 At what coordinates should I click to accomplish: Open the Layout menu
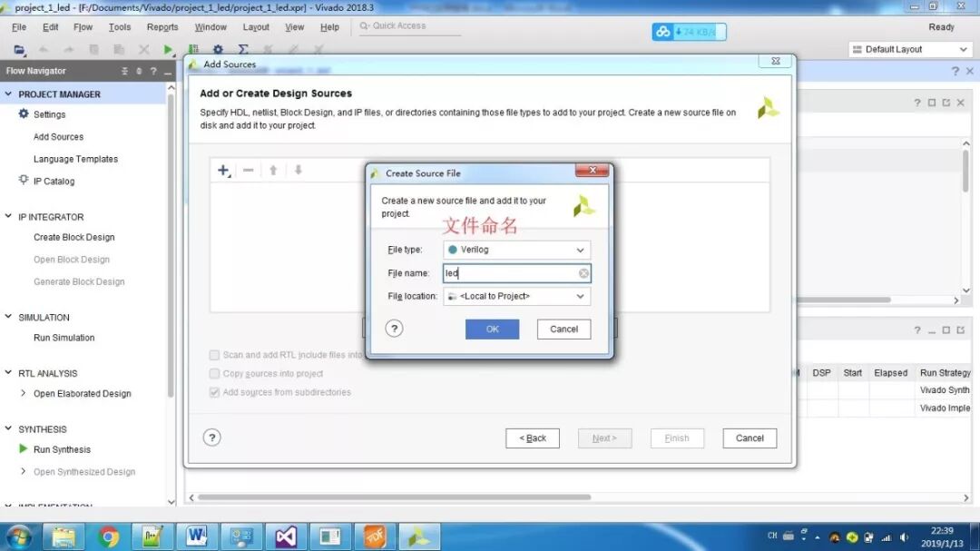(256, 27)
